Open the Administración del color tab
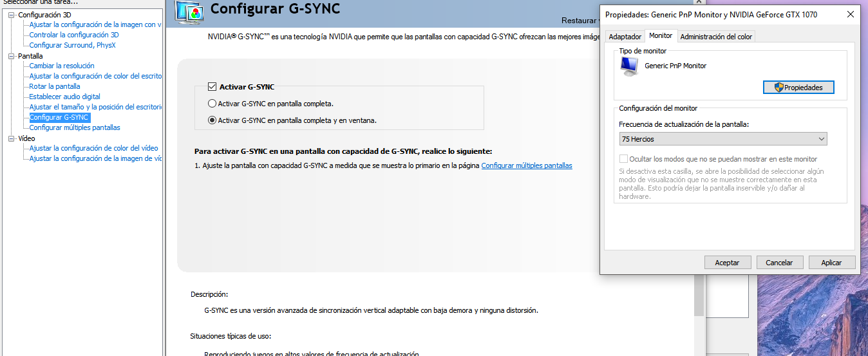868x356 pixels. pyautogui.click(x=716, y=37)
